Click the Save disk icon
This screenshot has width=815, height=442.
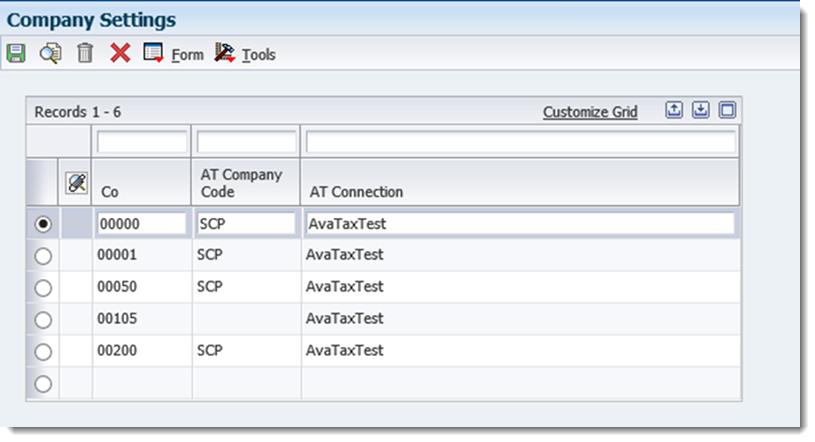(16, 54)
